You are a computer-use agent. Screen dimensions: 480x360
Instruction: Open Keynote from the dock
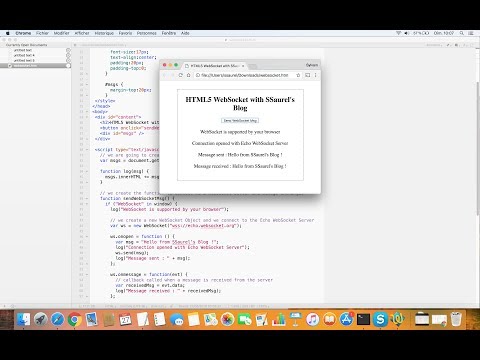295,319
